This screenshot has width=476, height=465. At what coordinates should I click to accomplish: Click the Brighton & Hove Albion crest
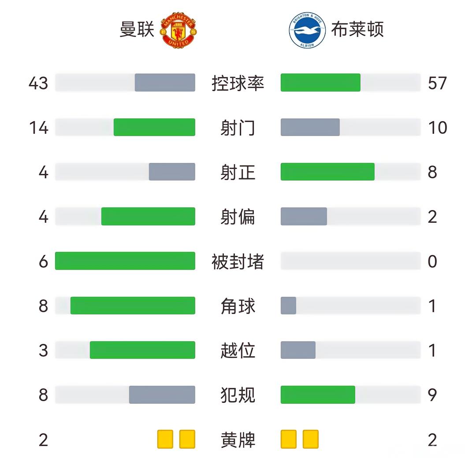point(307,30)
